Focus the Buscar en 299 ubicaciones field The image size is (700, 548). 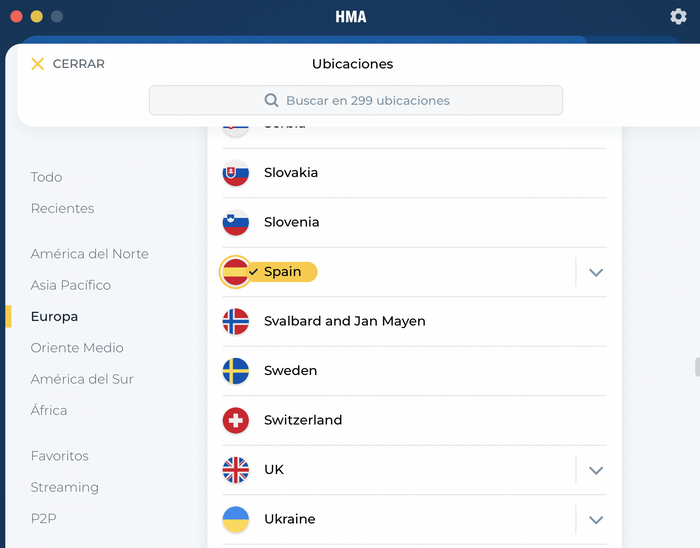pyautogui.click(x=356, y=100)
